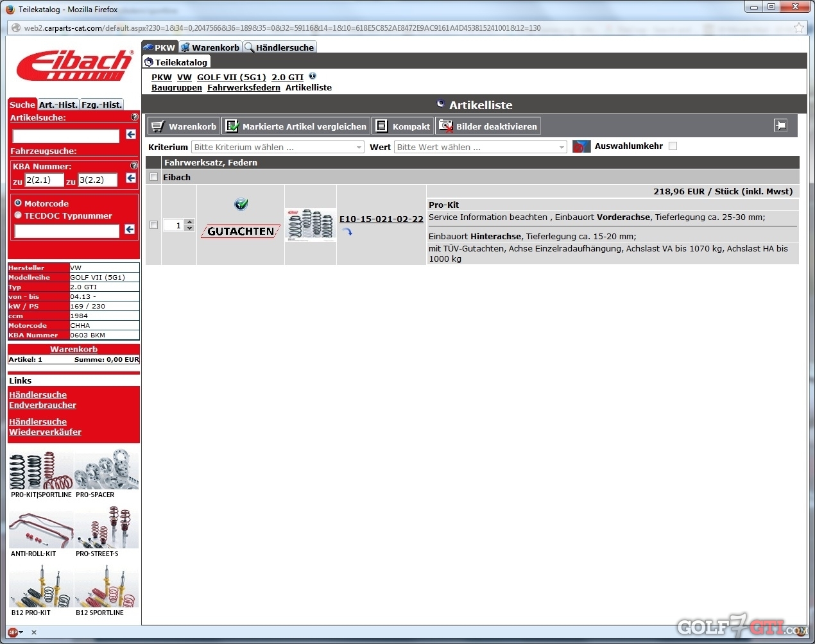This screenshot has height=644, width=815.
Task: Select the Teilekatalog tab
Action: [176, 62]
